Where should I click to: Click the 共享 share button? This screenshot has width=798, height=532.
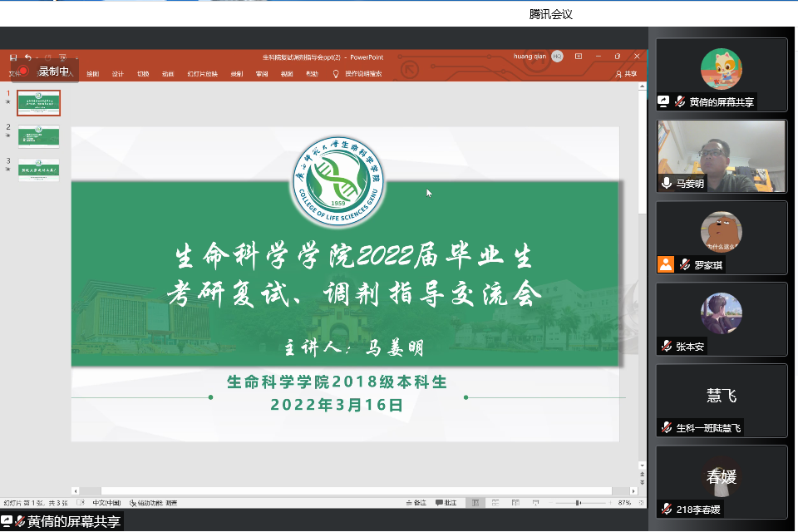(626, 74)
